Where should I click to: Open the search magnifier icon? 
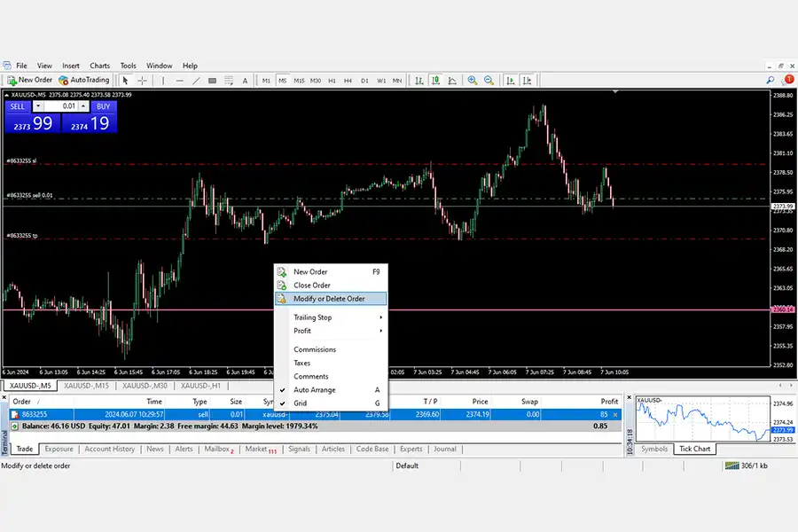[x=771, y=80]
